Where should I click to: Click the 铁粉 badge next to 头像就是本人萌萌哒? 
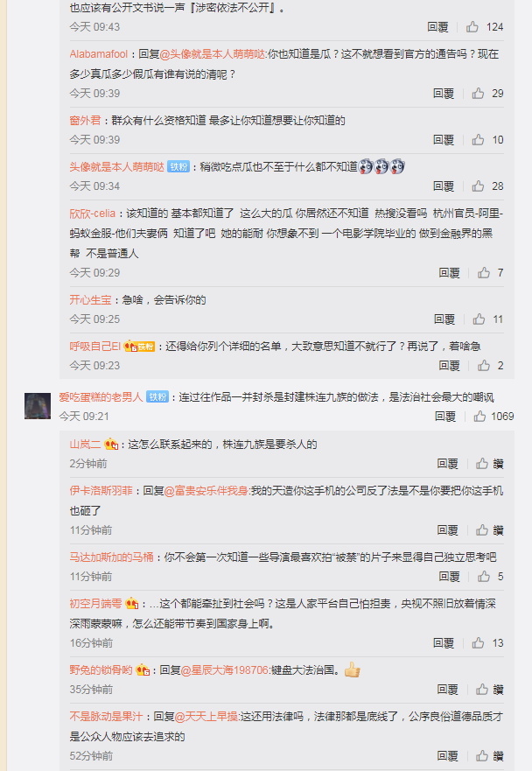click(x=178, y=166)
